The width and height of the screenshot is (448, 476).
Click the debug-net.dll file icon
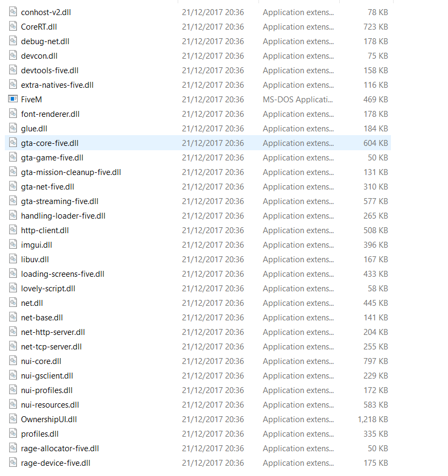[x=13, y=41]
